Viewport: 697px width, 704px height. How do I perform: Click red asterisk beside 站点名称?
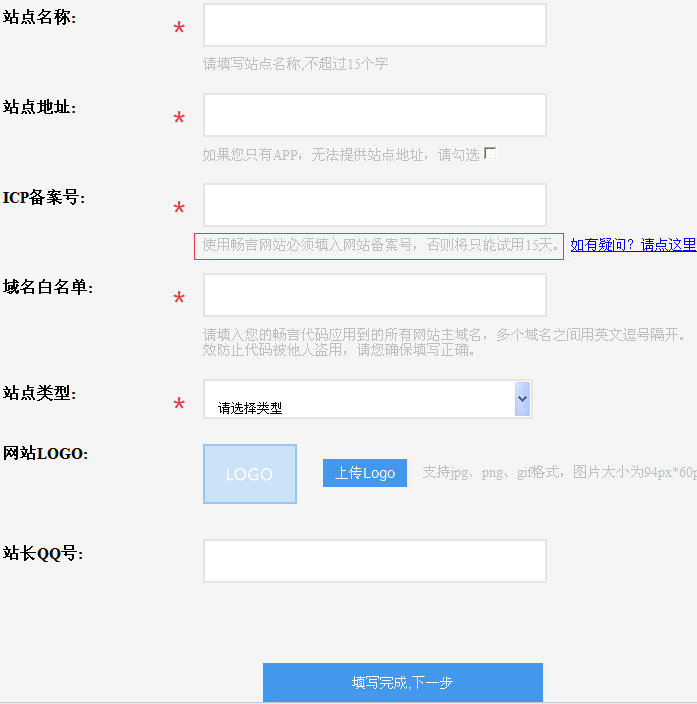click(179, 30)
